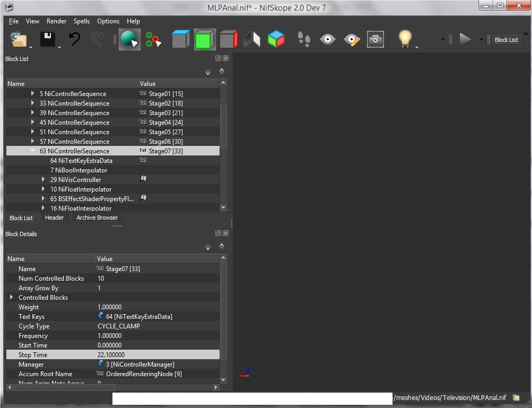Click the Save floppy disk icon
Image resolution: width=532 pixels, height=408 pixels.
tap(48, 40)
